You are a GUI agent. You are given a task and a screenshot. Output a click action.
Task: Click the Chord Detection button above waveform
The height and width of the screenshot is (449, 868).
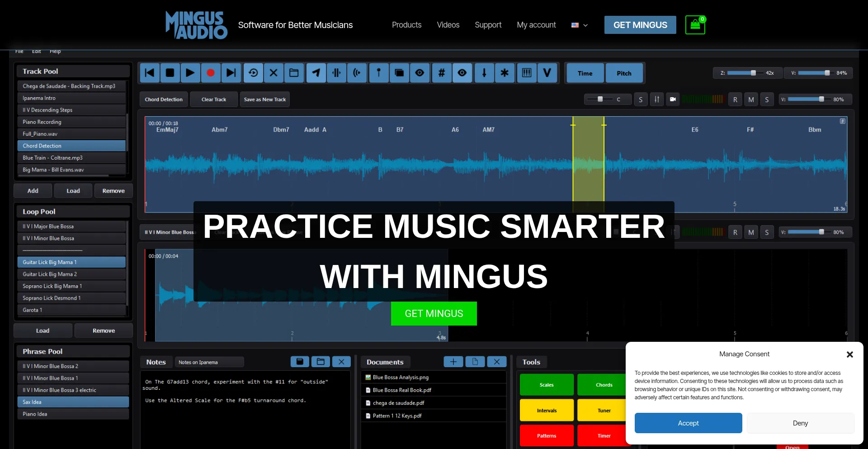click(164, 99)
